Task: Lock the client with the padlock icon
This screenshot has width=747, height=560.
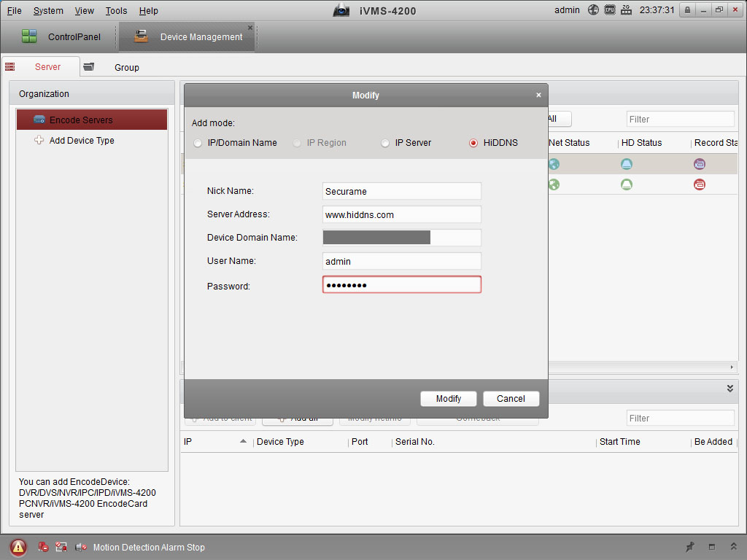Action: click(687, 10)
